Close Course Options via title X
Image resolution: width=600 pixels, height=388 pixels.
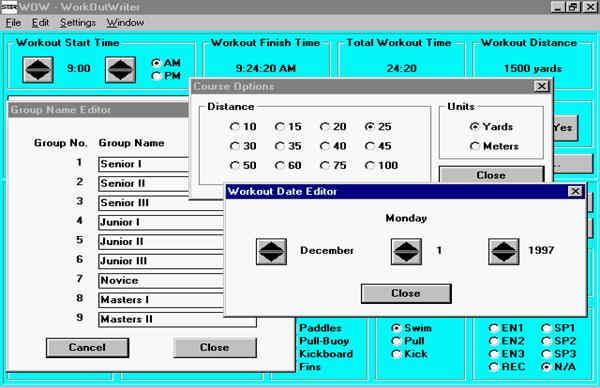point(542,86)
